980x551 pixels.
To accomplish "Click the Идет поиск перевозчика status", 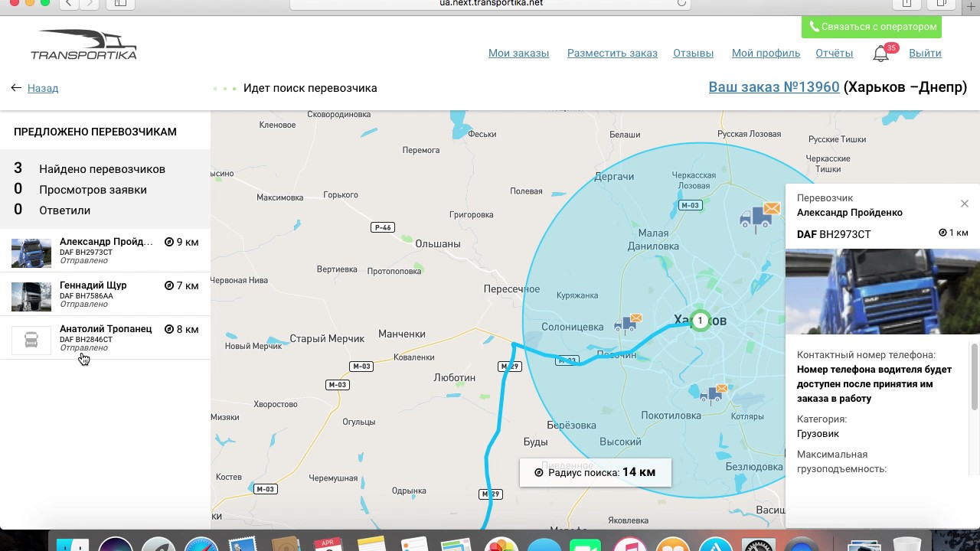I will coord(310,88).
